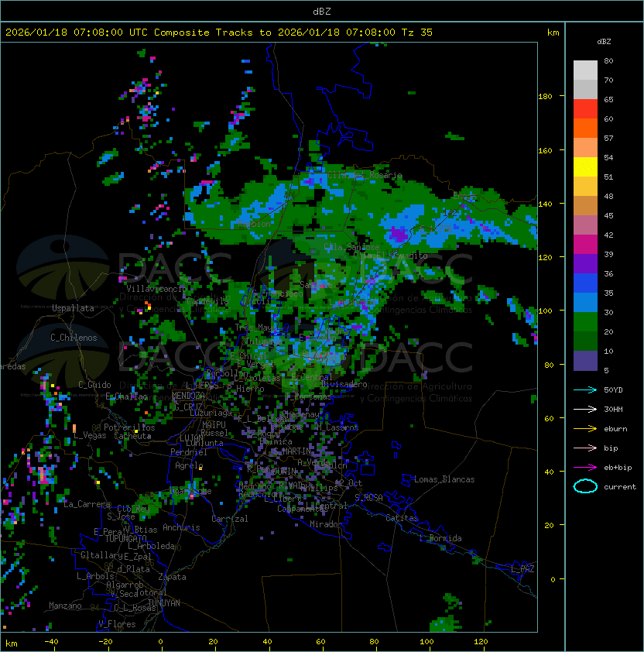Choose the light blue 35 dBZ color band

[x=585, y=302]
